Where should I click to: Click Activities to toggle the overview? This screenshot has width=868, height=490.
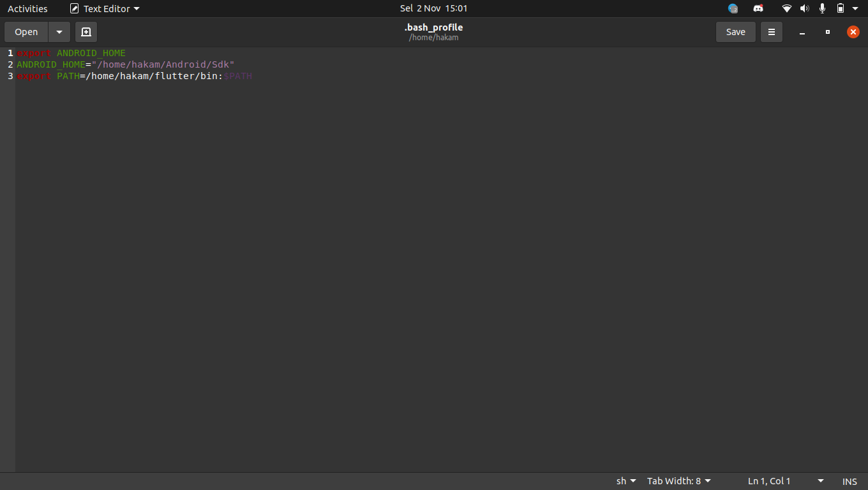pyautogui.click(x=27, y=8)
